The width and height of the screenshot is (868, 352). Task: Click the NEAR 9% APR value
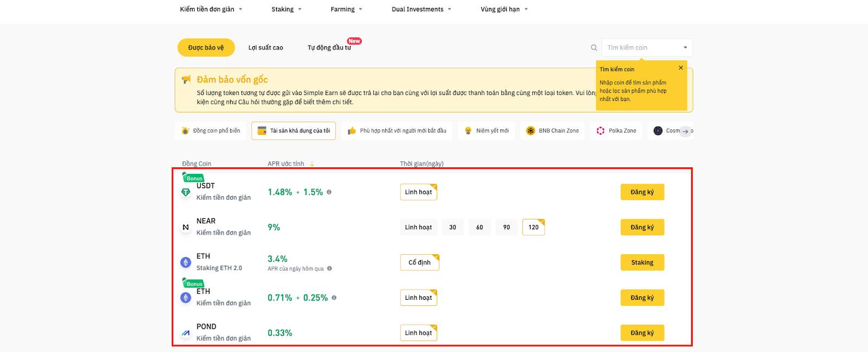[x=274, y=228]
